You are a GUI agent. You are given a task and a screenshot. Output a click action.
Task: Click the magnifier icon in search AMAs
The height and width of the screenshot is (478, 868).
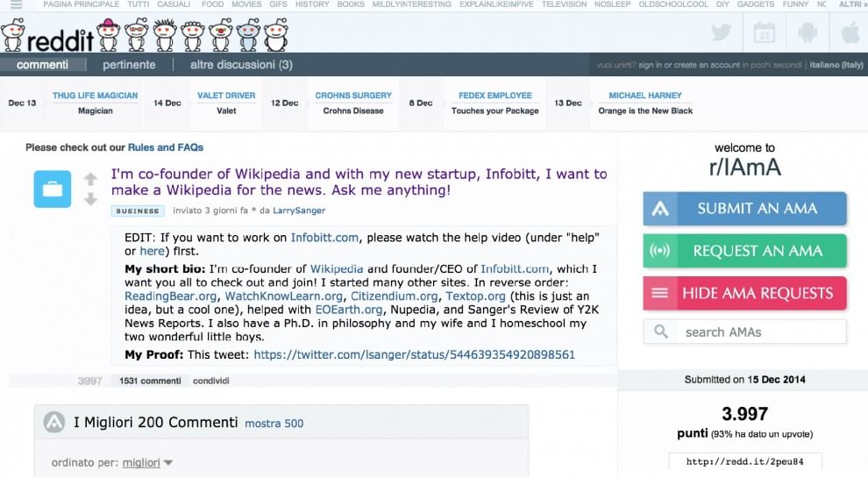click(660, 332)
